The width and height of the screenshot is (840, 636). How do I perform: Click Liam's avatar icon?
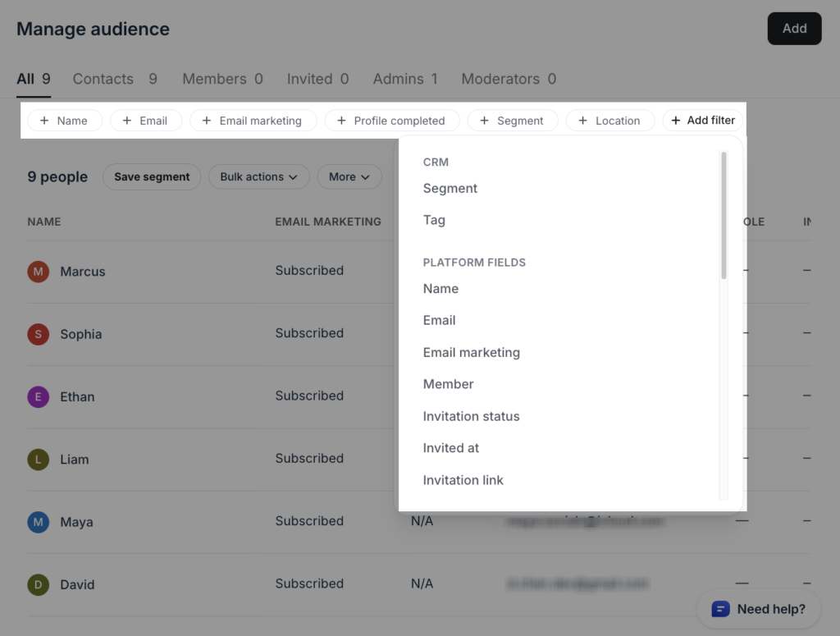(38, 460)
